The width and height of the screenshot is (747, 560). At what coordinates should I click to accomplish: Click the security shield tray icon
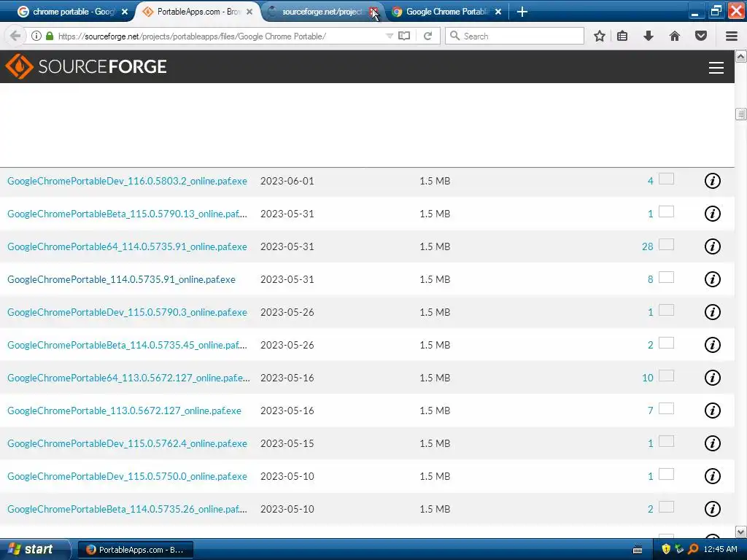[666, 549]
